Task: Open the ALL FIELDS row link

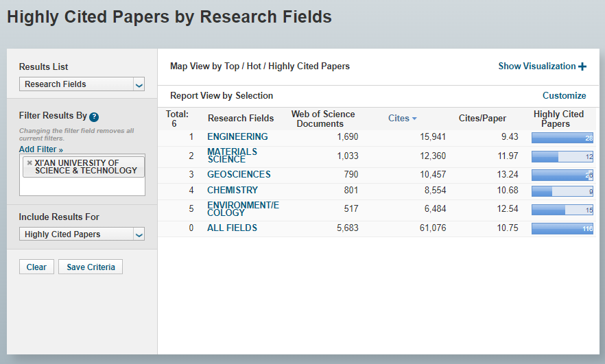Action: pos(232,228)
